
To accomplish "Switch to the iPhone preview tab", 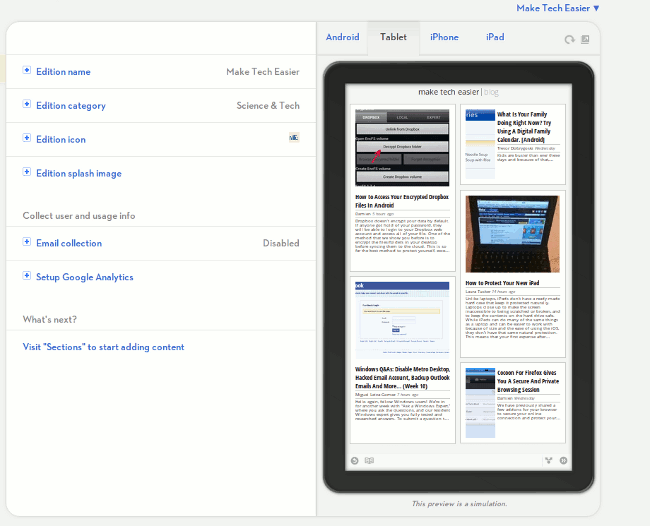I will click(444, 37).
